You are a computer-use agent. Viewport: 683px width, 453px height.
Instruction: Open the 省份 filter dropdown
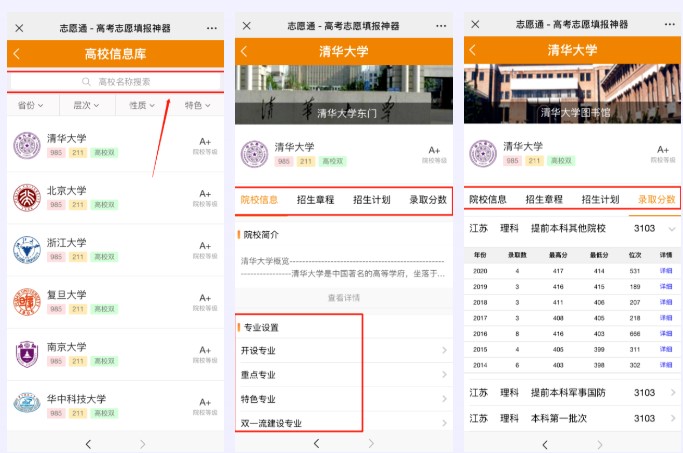[32, 106]
